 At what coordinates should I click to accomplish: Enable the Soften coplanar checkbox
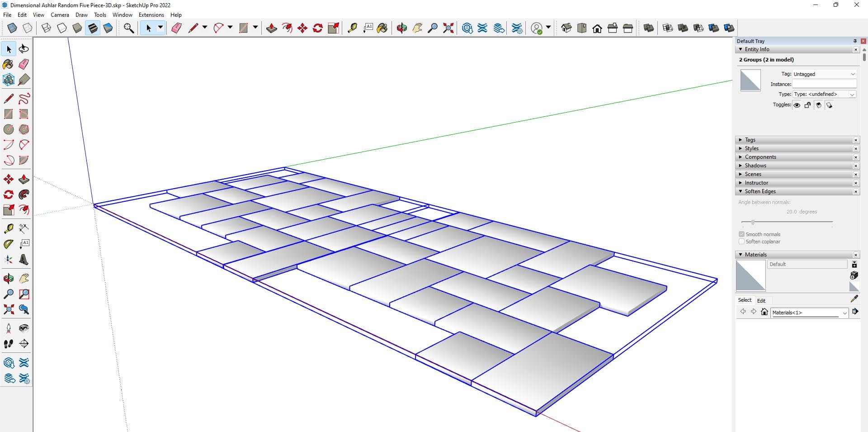(x=741, y=242)
